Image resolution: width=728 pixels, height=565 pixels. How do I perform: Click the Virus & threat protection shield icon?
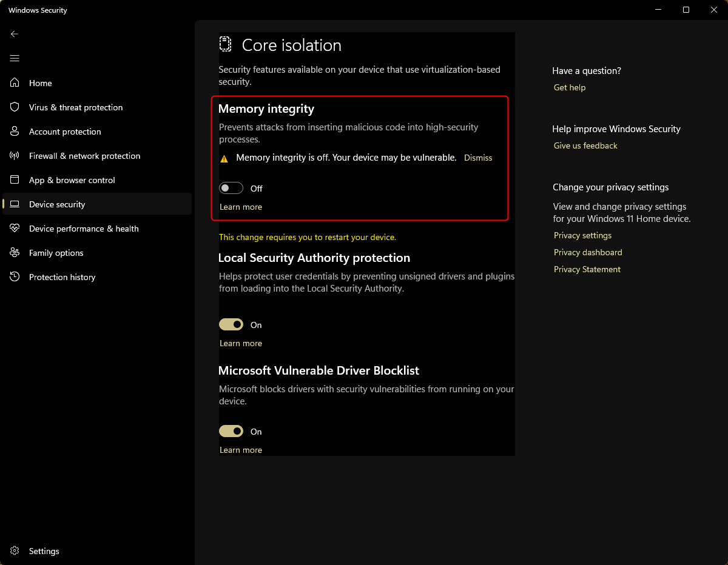(x=15, y=107)
